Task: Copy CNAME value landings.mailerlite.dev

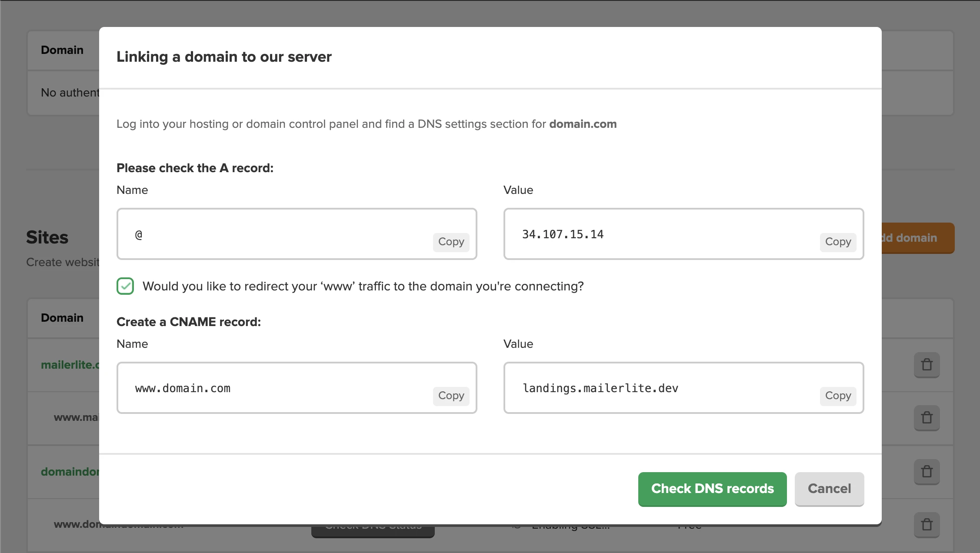Action: tap(838, 396)
